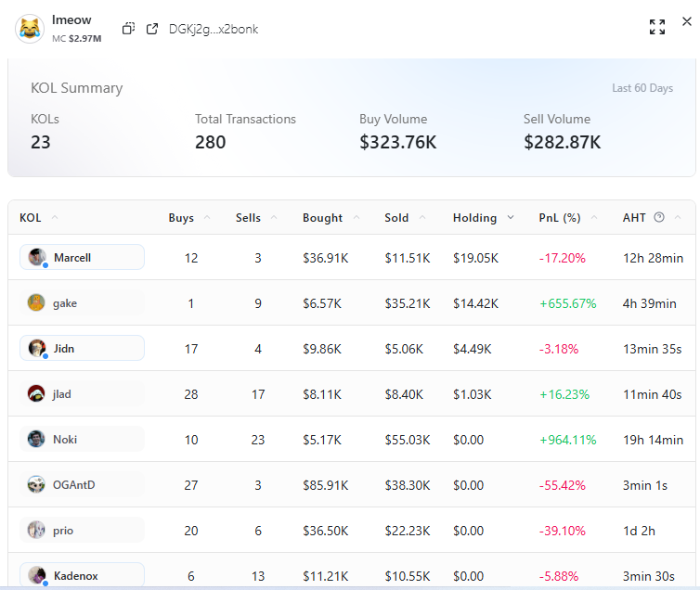The width and height of the screenshot is (700, 590).
Task: Sort table by Buys column
Action: (207, 218)
